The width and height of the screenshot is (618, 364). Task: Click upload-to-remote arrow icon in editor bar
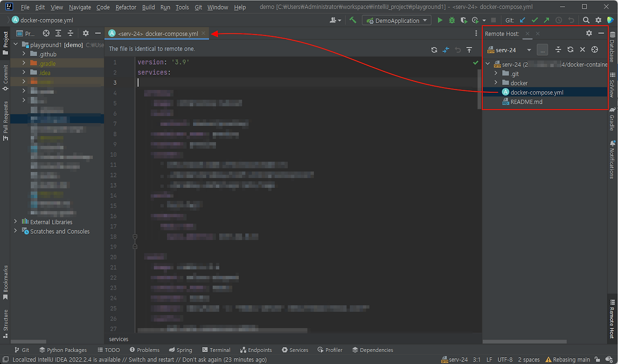coord(469,50)
